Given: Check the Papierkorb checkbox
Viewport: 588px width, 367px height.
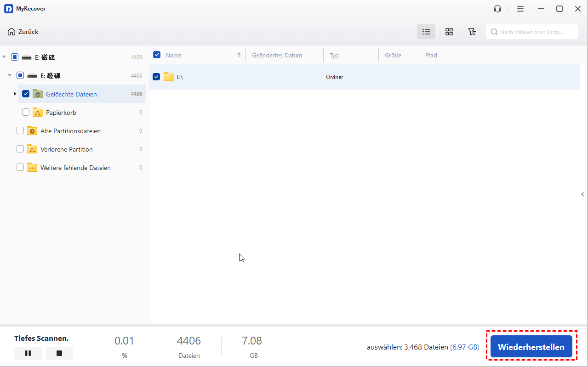Looking at the screenshot, I should (26, 112).
